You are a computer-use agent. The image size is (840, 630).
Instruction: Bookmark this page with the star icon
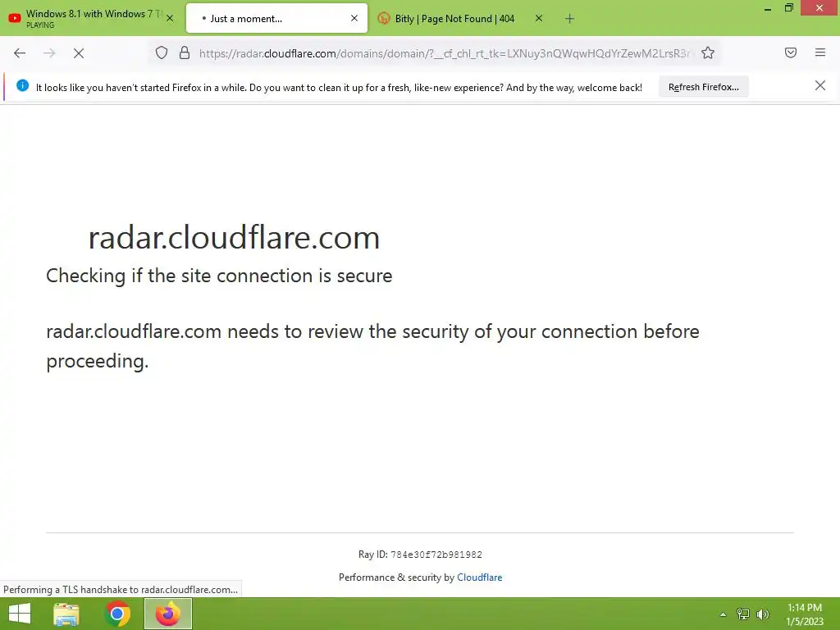[x=708, y=52]
